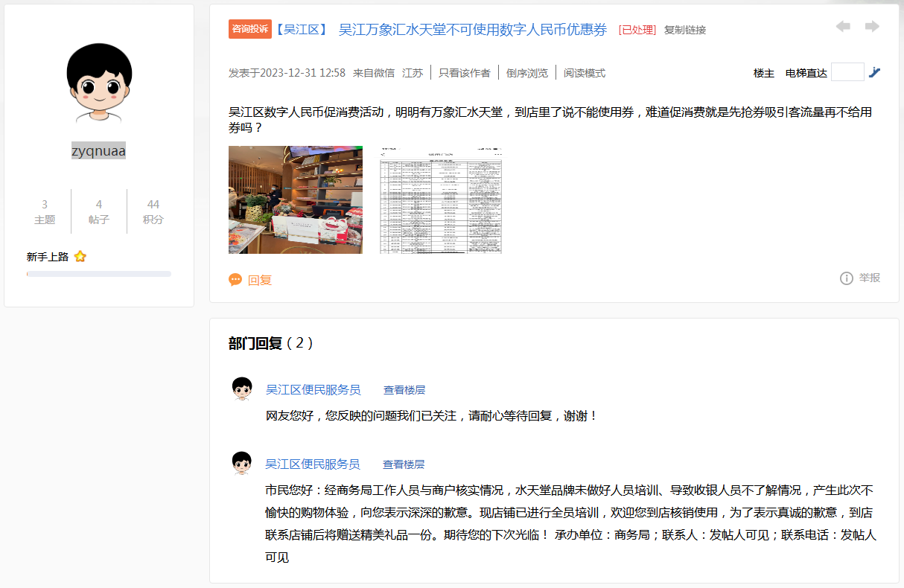Viewport: 904px width, 588px height.
Task: Open thread title 吴江万象汇水天堂不可使用数字人民币优惠券
Action: (x=473, y=30)
